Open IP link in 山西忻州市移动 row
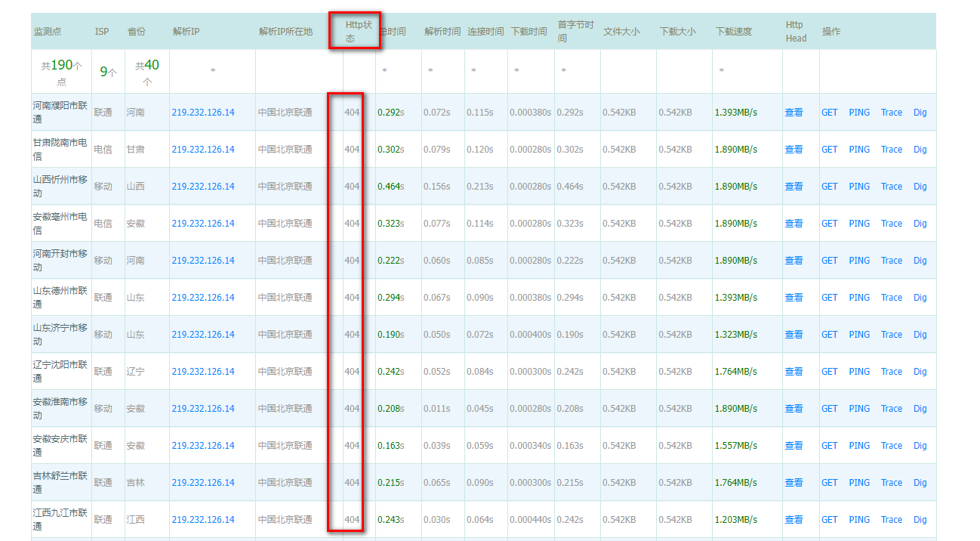This screenshot has width=980, height=541. click(x=203, y=187)
